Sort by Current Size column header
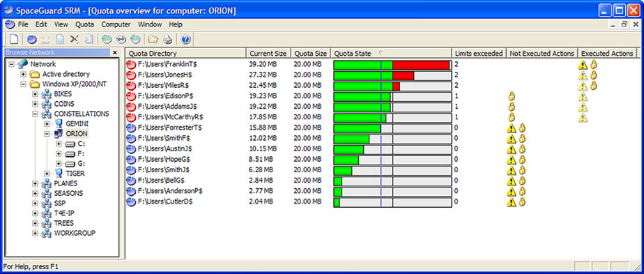Viewport: 644px width, 274px height. pyautogui.click(x=268, y=54)
